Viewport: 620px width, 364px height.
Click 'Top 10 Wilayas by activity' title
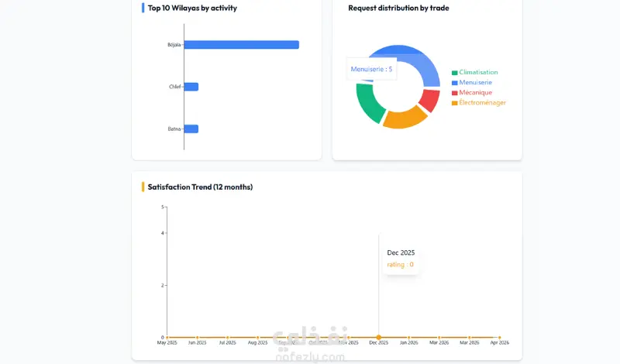[192, 8]
